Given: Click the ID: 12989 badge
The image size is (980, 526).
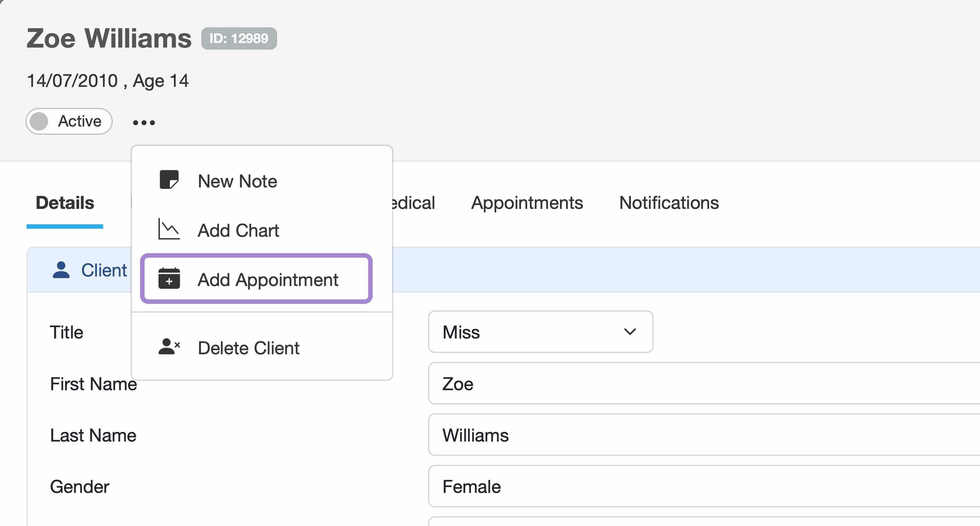Looking at the screenshot, I should pos(238,38).
